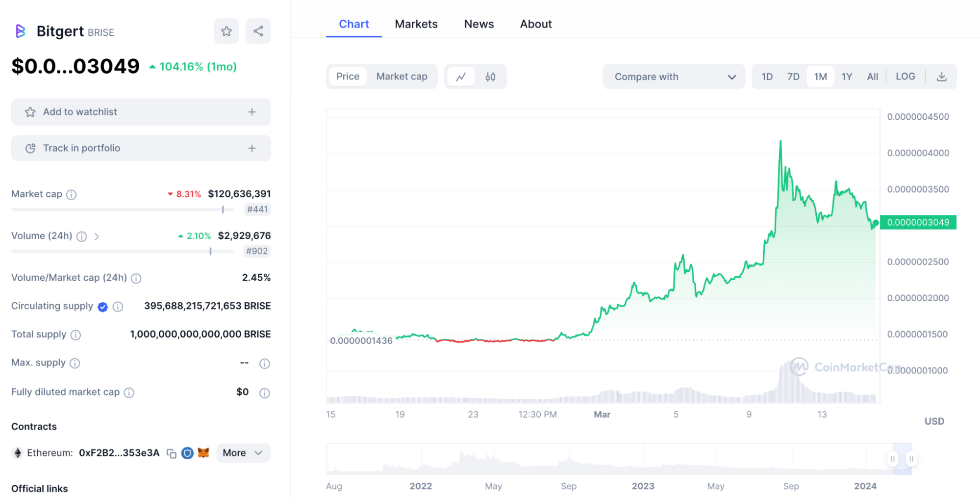This screenshot has height=499, width=980.
Task: Click the Add to watchlist button
Action: (x=141, y=112)
